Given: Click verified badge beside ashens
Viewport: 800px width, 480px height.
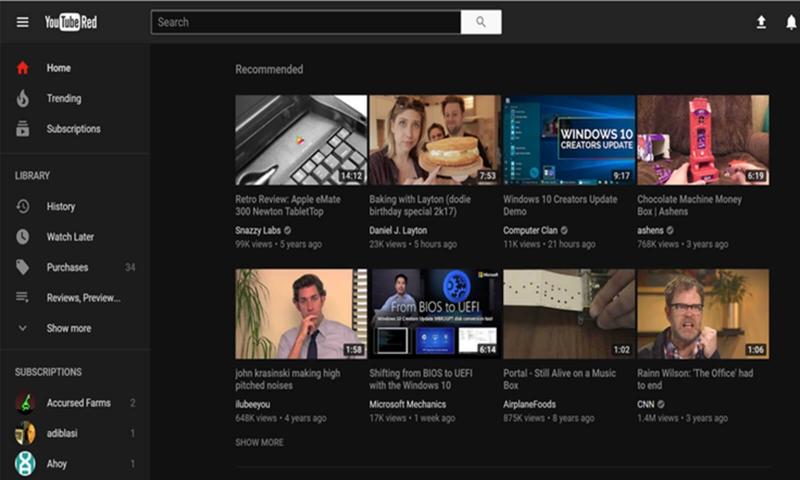Looking at the screenshot, I should pyautogui.click(x=670, y=230).
